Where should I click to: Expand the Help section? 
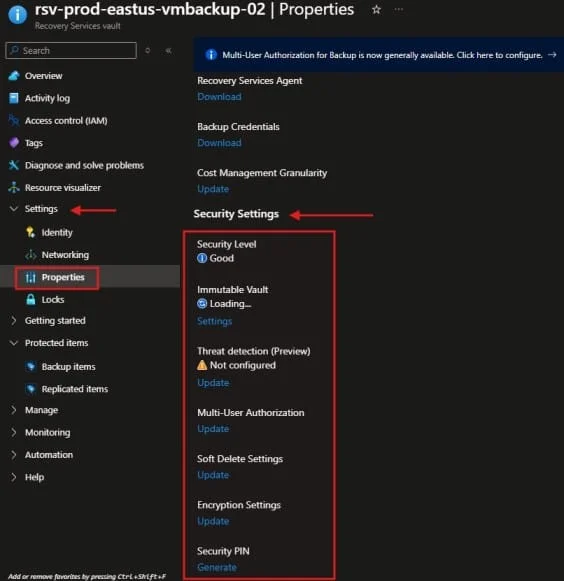tap(14, 477)
